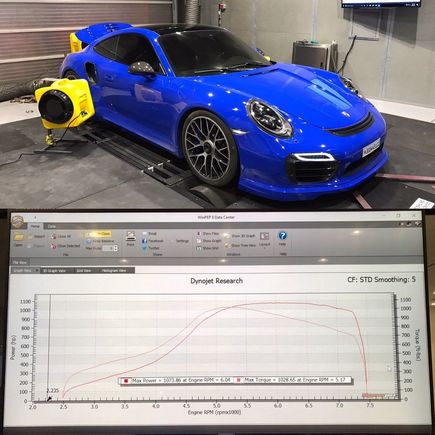Click the Print icon
This screenshot has width=435, height=435.
click(131, 236)
